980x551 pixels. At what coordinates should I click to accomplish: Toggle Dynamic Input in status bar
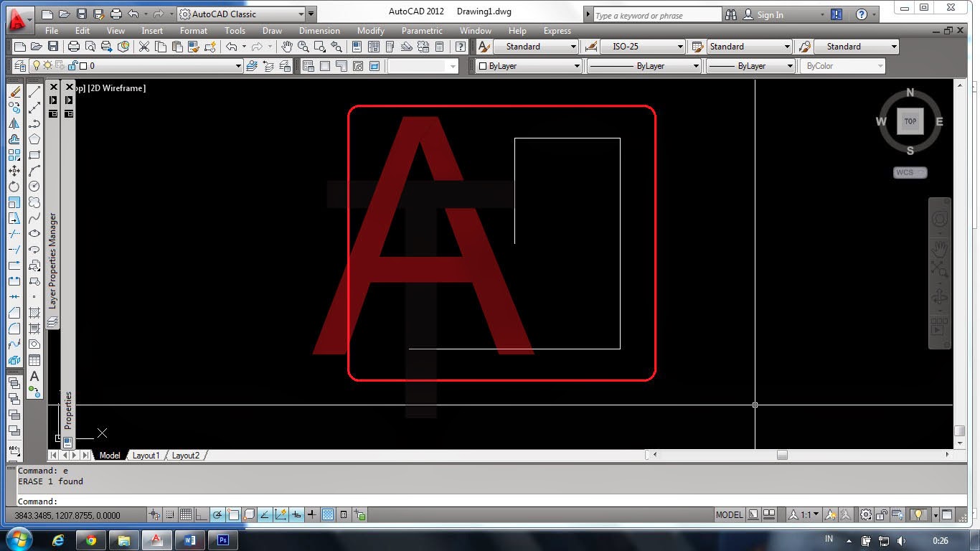coord(296,515)
